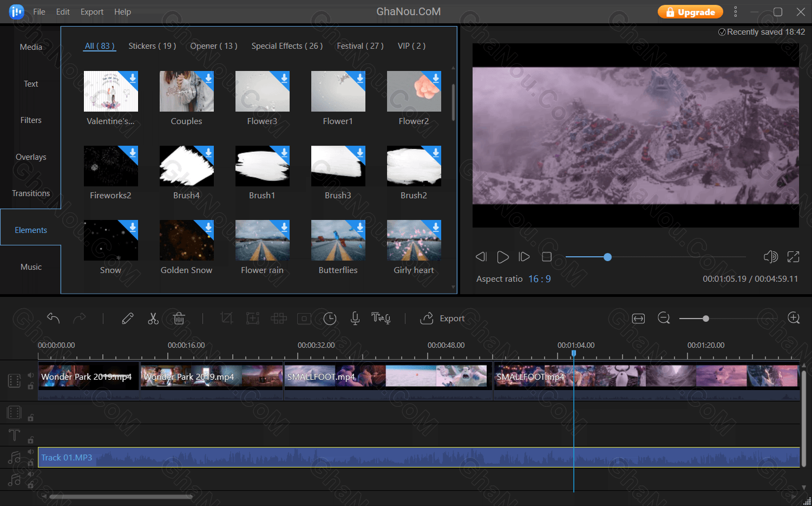Toggle lock on the text track
This screenshot has width=812, height=506.
[x=31, y=440]
